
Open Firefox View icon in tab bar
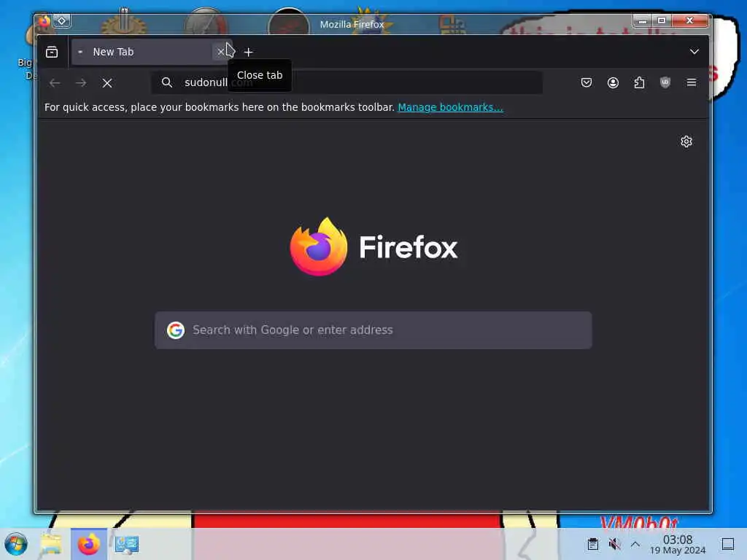[x=52, y=52]
